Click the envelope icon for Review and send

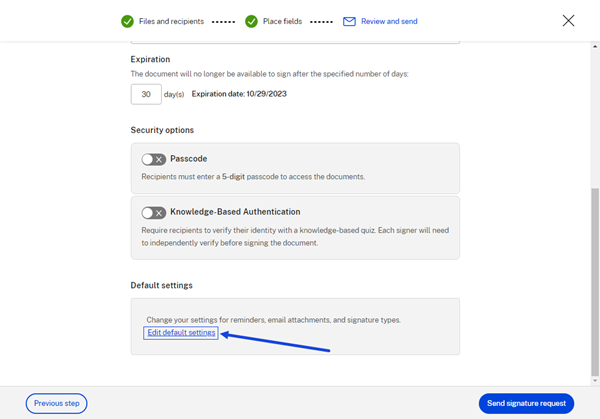tap(349, 21)
